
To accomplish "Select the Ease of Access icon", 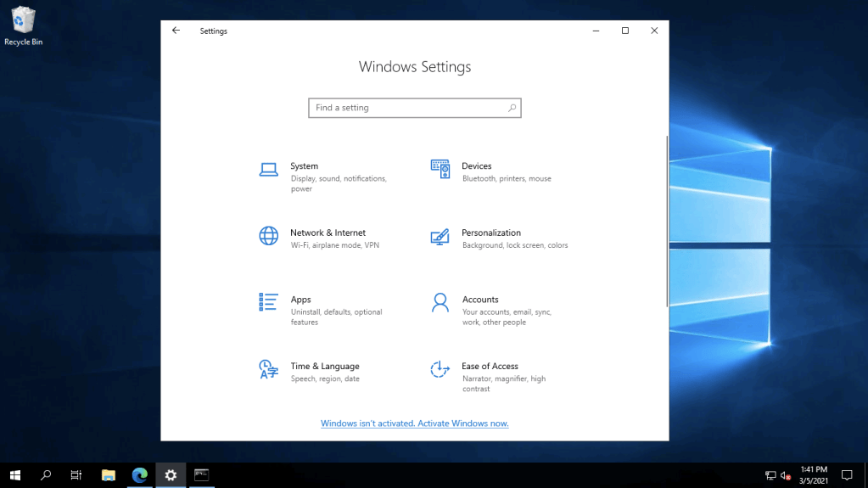I will click(440, 369).
